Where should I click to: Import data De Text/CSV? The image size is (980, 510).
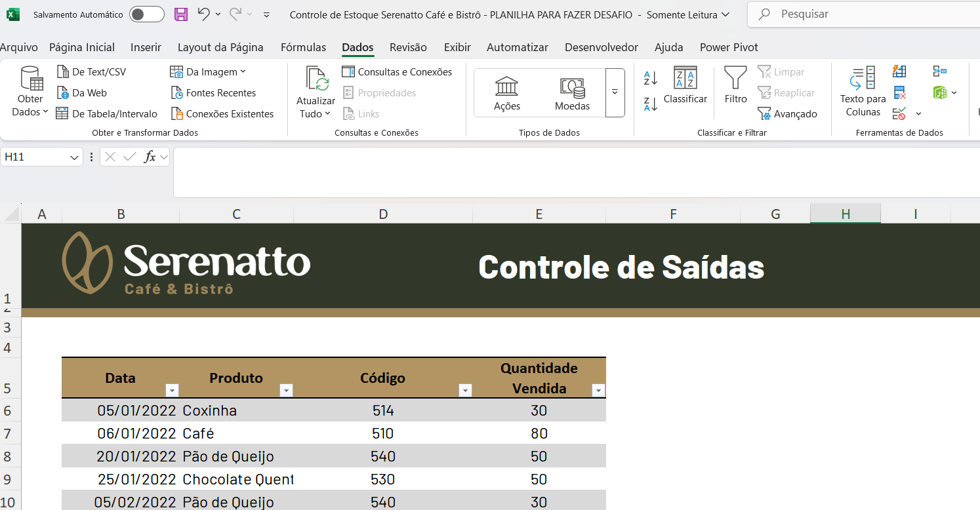pyautogui.click(x=91, y=71)
